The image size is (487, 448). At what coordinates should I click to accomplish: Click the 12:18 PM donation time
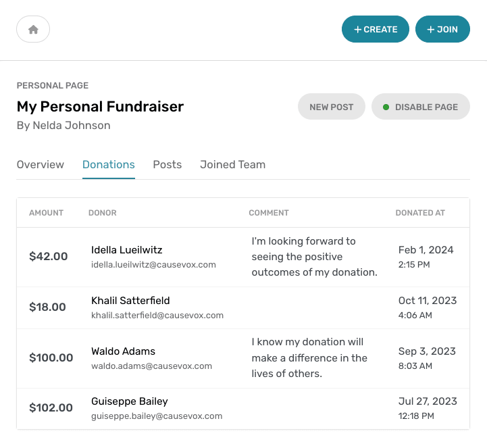(416, 416)
